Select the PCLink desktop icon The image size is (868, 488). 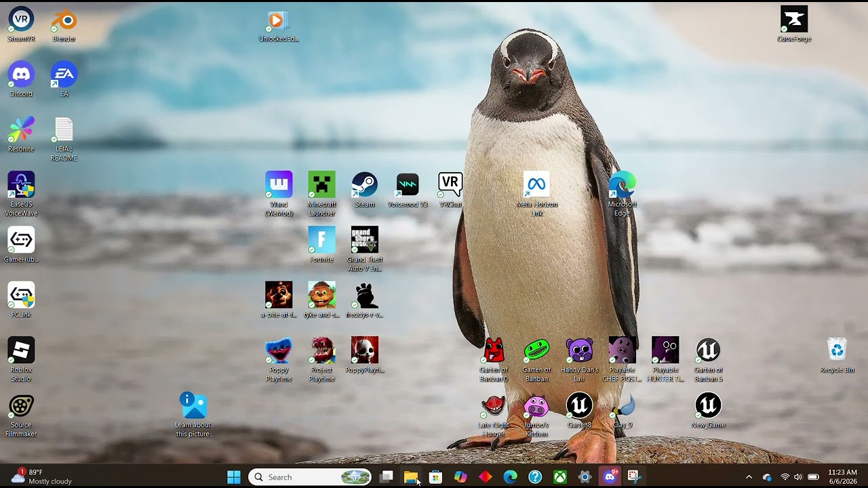pos(21,300)
